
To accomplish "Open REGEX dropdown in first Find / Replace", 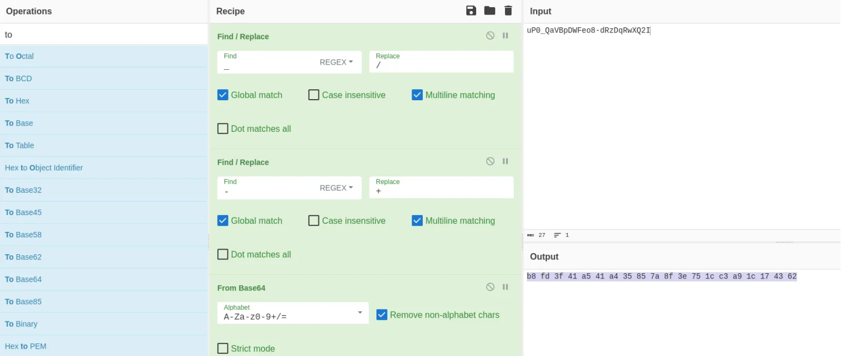I will pyautogui.click(x=336, y=62).
